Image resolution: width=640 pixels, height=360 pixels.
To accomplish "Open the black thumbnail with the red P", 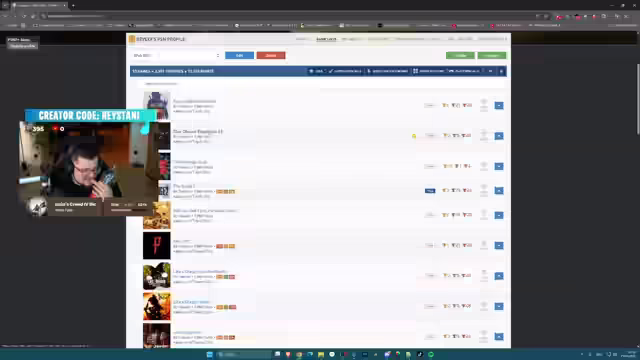I will [157, 245].
